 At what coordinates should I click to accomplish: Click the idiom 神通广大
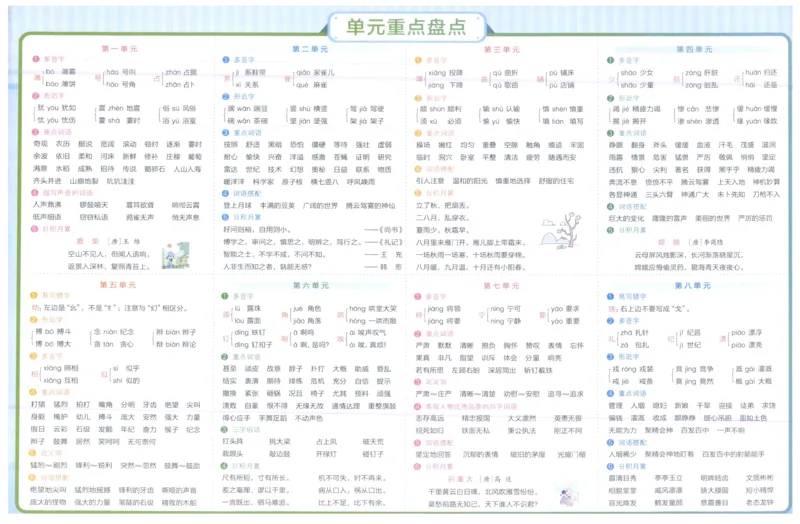(695, 194)
